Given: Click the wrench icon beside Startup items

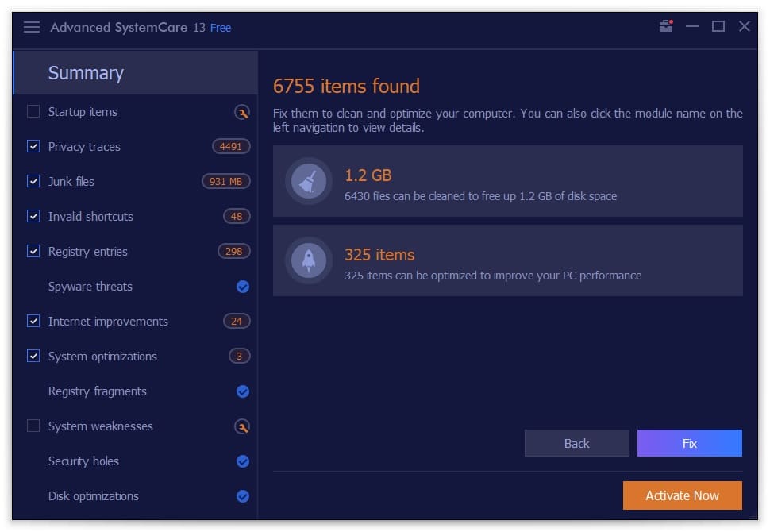Looking at the screenshot, I should coord(241,112).
